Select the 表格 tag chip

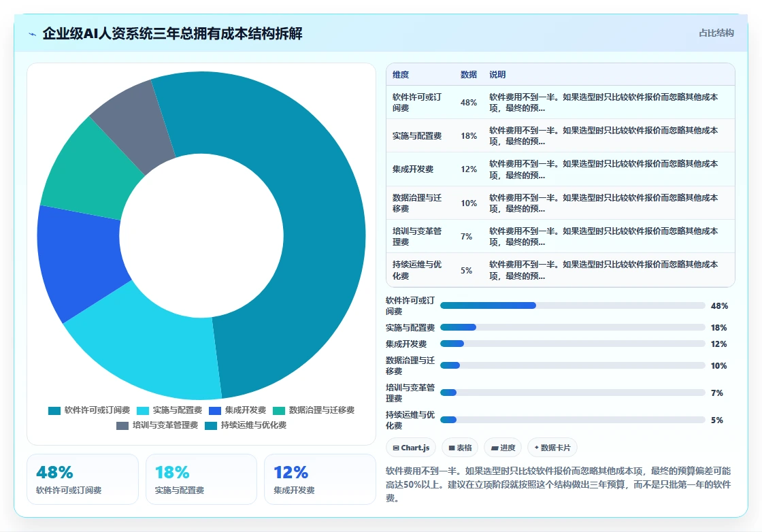(x=460, y=448)
